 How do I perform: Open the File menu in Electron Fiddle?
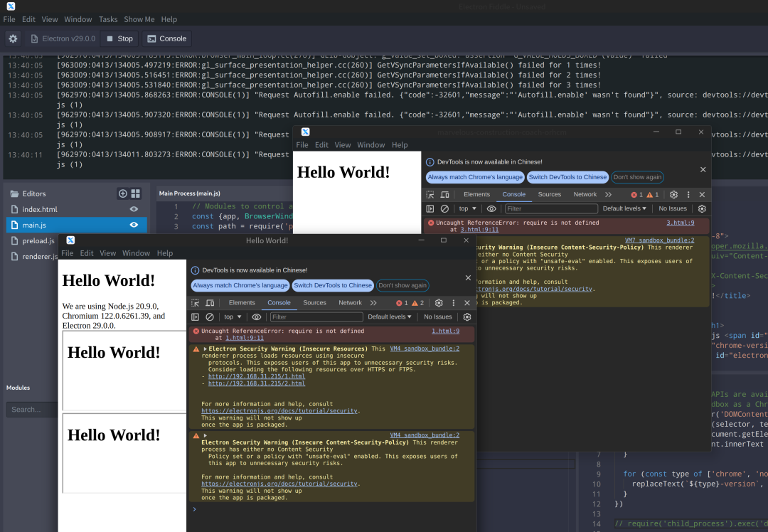pyautogui.click(x=9, y=19)
